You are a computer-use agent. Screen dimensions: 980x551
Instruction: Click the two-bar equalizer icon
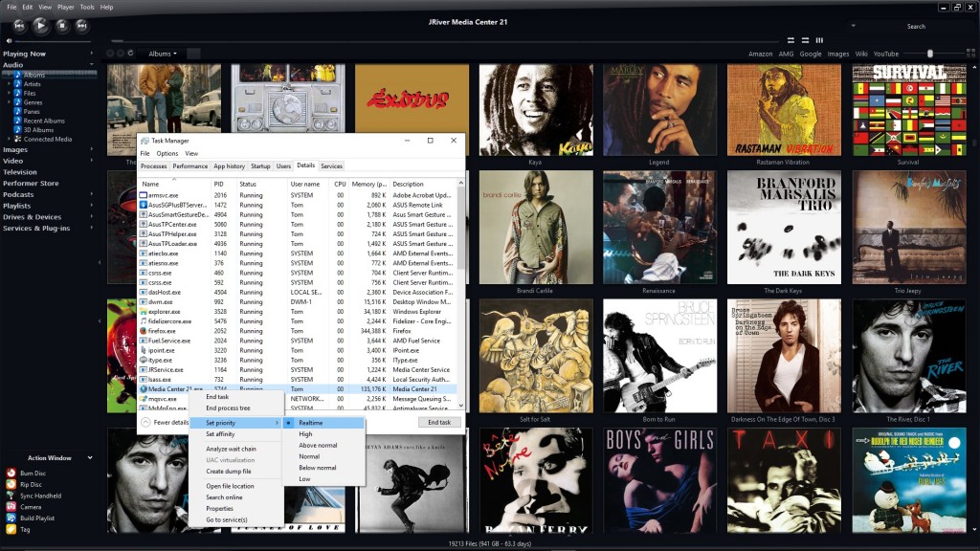click(805, 40)
